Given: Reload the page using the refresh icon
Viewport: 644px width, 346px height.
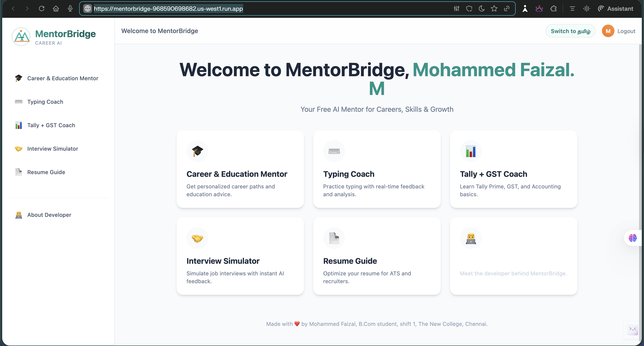Looking at the screenshot, I should coord(42,8).
